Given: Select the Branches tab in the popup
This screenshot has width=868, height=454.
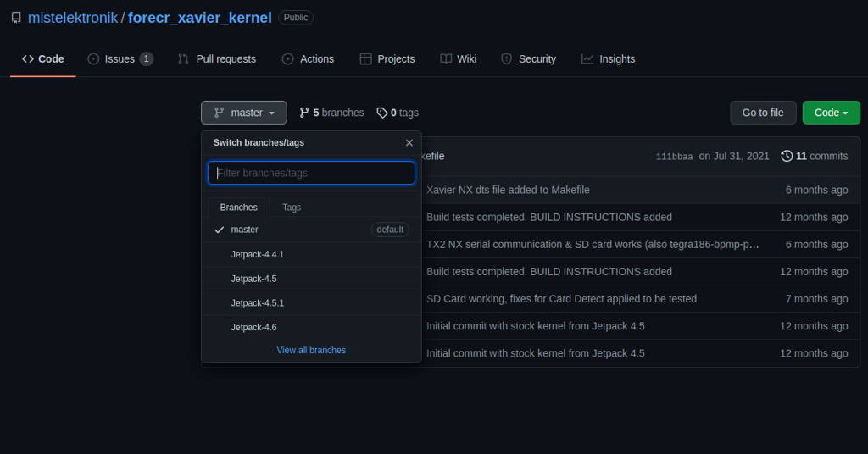Looking at the screenshot, I should (238, 208).
